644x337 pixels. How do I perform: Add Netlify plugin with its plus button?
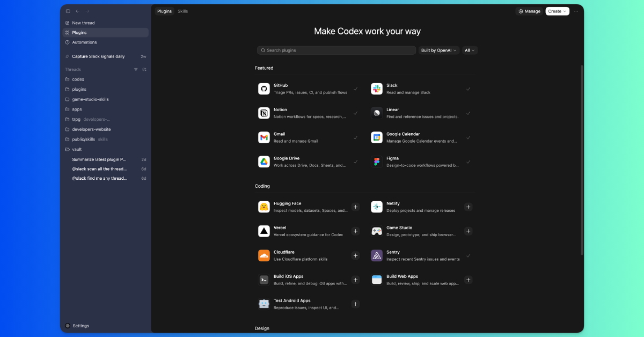coord(469,207)
